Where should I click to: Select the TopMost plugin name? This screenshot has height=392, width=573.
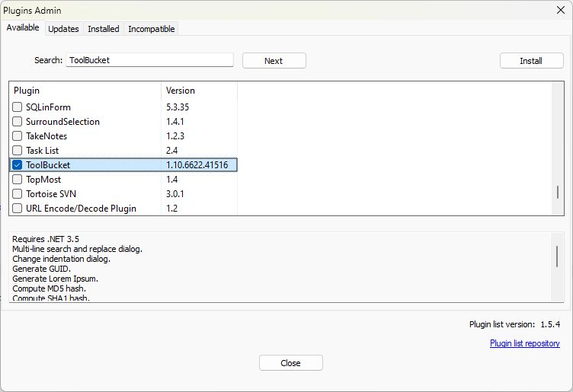pyautogui.click(x=43, y=180)
